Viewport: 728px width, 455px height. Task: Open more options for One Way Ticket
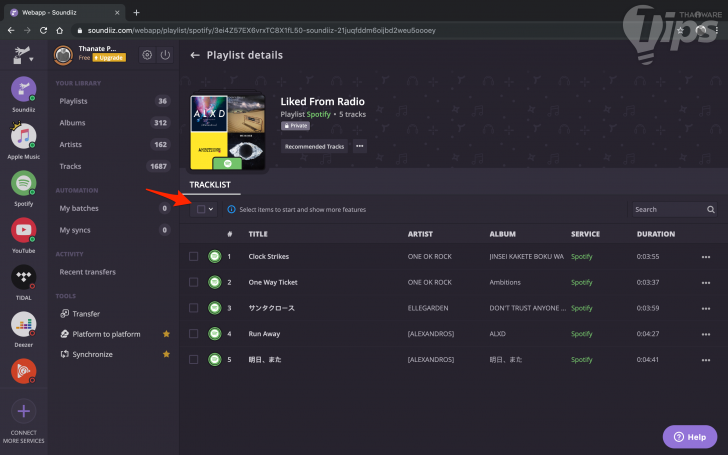tap(706, 282)
